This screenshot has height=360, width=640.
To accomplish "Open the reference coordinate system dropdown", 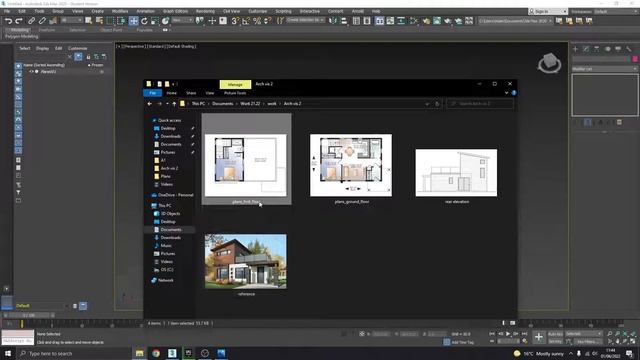I will pos(182,20).
